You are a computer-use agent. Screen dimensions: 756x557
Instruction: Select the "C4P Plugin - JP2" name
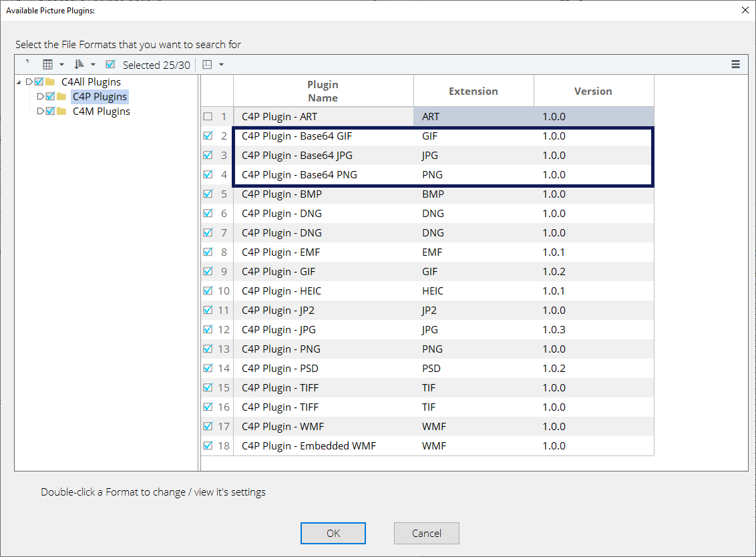pos(278,310)
